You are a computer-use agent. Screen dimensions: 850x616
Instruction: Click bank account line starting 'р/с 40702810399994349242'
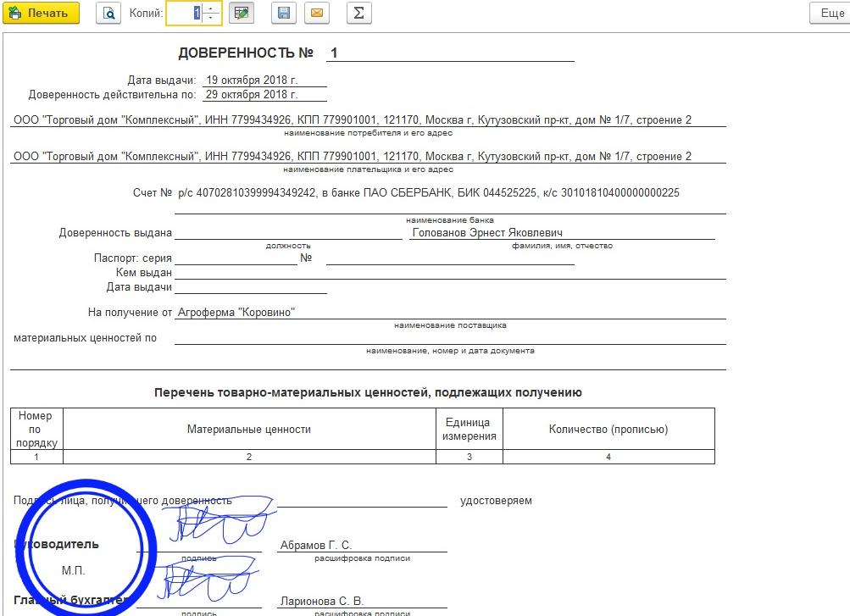(x=428, y=192)
